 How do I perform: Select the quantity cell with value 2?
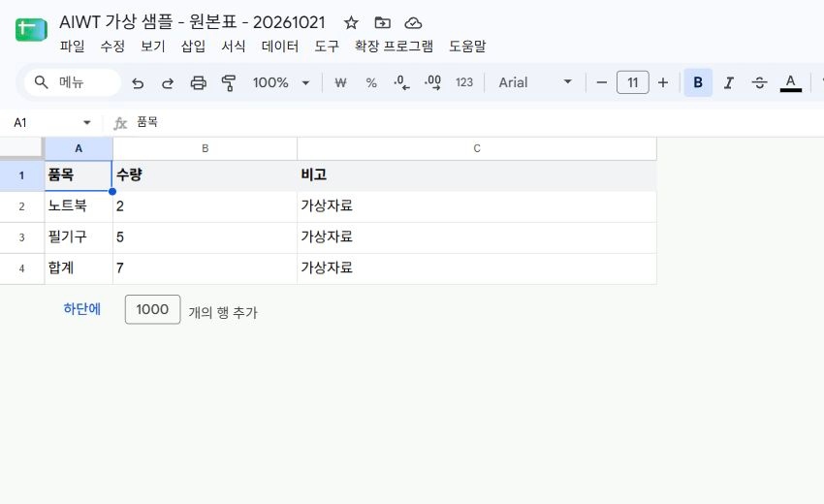tap(205, 206)
